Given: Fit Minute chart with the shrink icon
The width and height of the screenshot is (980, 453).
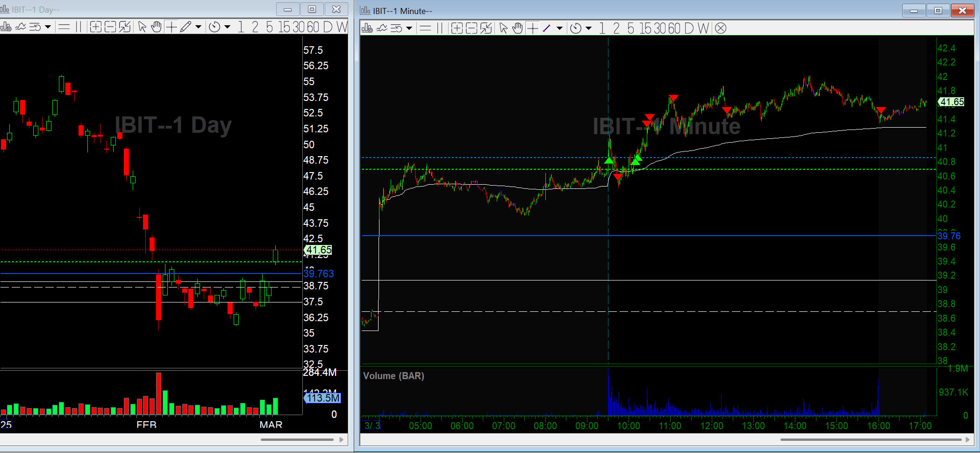Looking at the screenshot, I should (486, 29).
